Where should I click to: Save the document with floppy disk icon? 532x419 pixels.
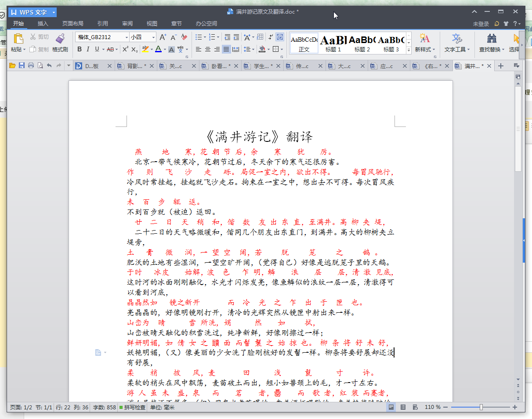22,66
